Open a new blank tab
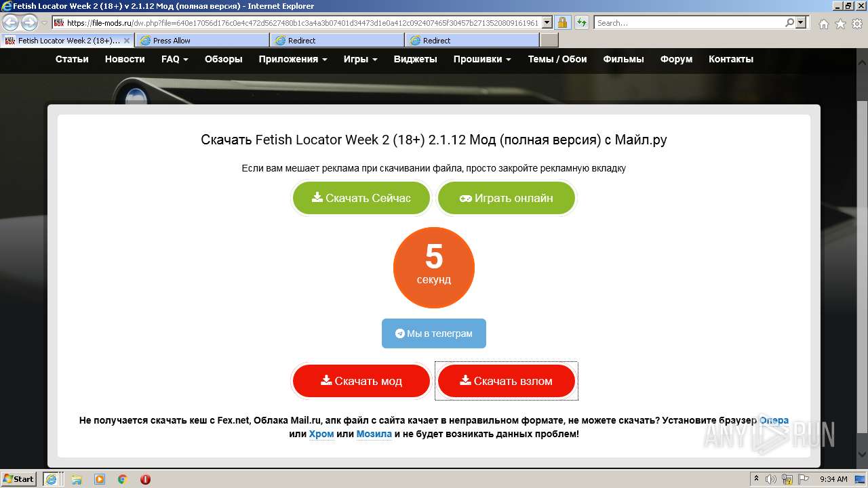This screenshot has height=488, width=868. coord(549,41)
